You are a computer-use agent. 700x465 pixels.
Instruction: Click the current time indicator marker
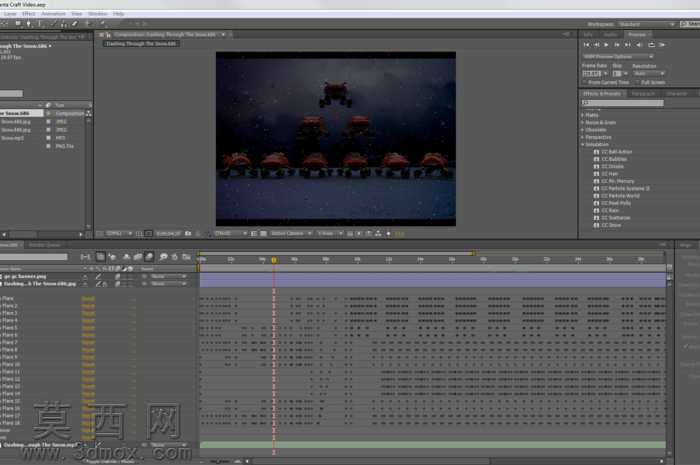tap(274, 260)
